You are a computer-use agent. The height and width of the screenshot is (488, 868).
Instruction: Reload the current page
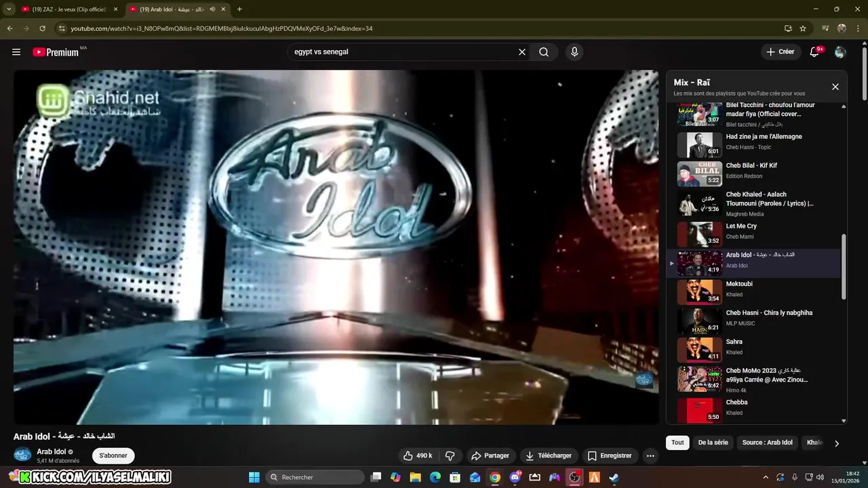pyautogui.click(x=42, y=28)
